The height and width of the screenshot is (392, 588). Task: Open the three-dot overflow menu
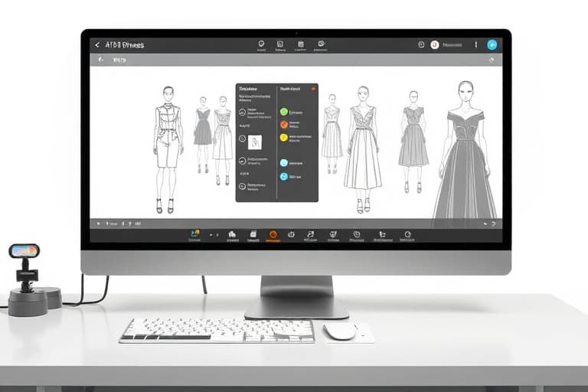click(x=476, y=44)
